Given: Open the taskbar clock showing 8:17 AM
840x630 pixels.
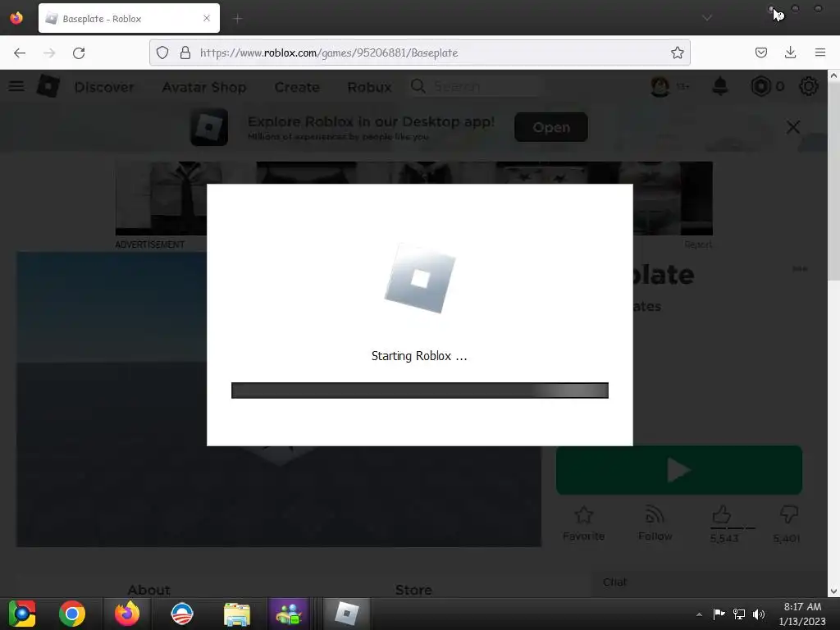Looking at the screenshot, I should point(802,614).
